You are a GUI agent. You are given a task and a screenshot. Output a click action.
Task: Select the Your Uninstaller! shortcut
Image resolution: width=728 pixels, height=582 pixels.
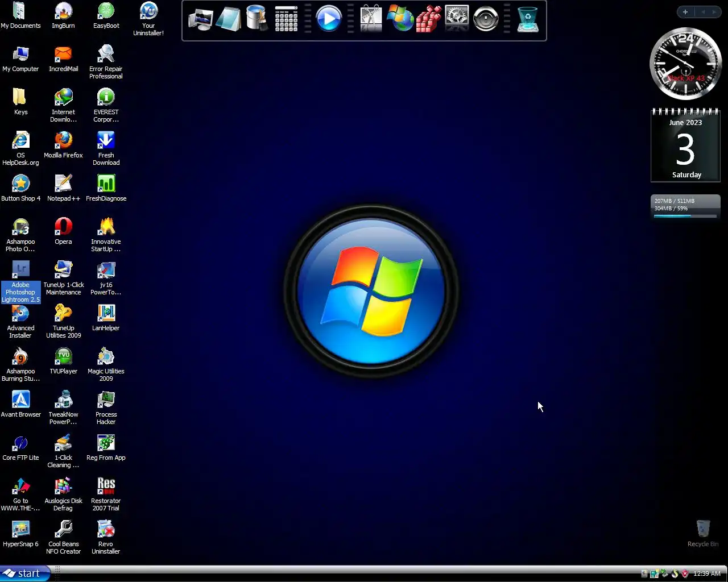tap(148, 19)
